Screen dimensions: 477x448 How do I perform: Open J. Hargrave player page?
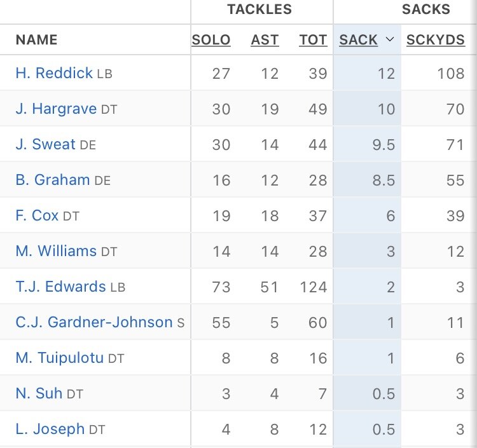(56, 109)
